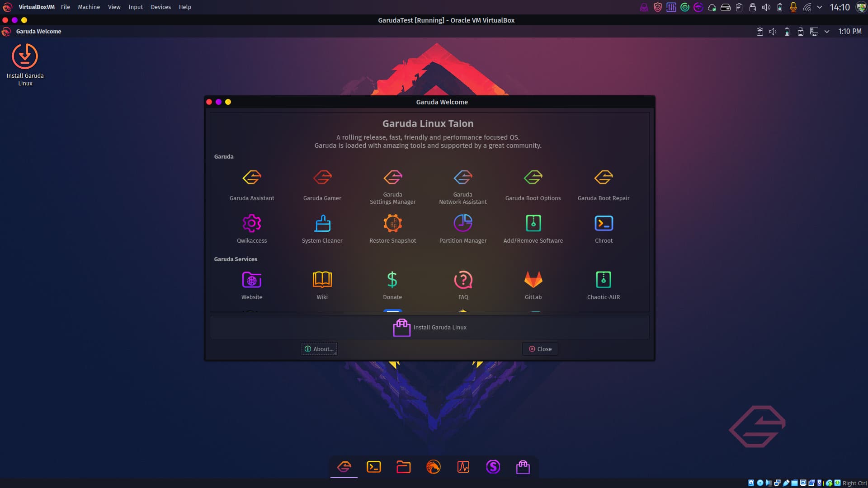Open VirtualBox Machine menu
This screenshot has height=488, width=868.
[89, 7]
